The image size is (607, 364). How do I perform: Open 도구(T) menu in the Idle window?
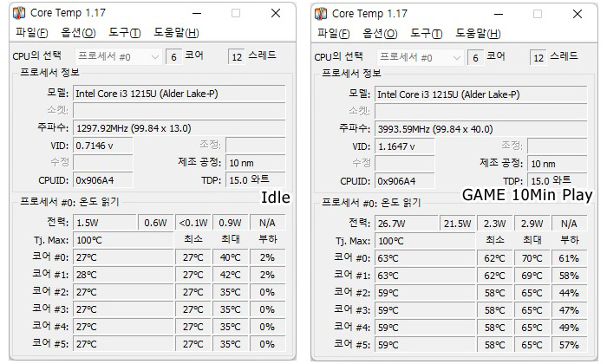(125, 32)
